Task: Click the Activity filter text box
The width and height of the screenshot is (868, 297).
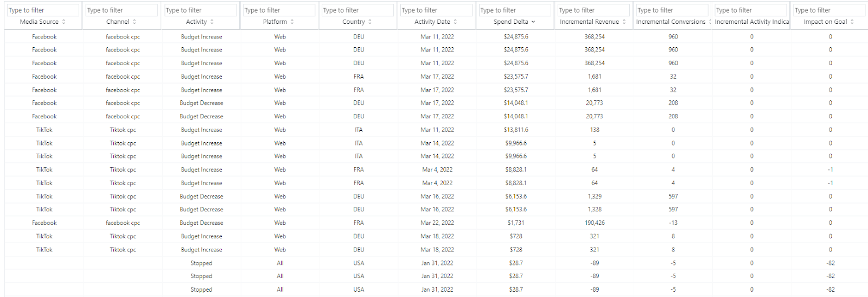Action: click(x=201, y=10)
